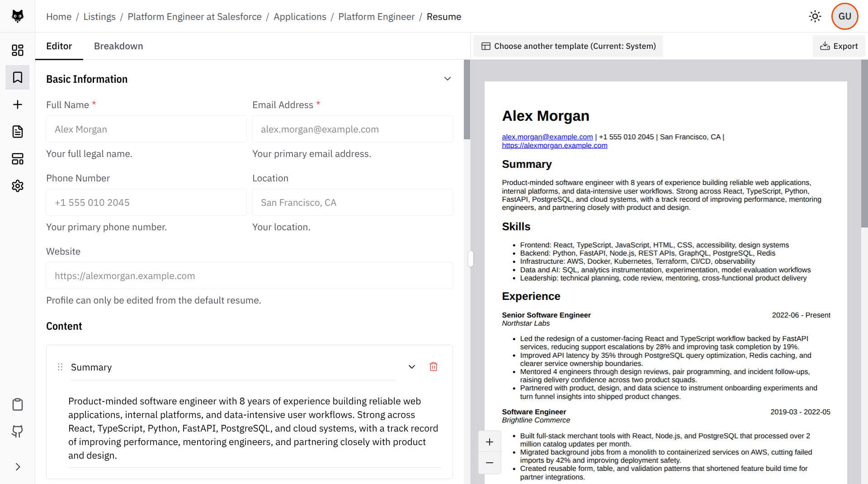Viewport: 868px width, 484px height.
Task: Toggle the light/dark theme sun icon
Action: [x=815, y=16]
